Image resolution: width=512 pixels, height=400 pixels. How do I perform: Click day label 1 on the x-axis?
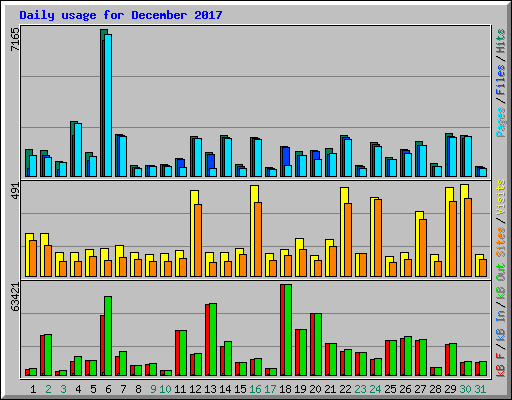pos(33,389)
